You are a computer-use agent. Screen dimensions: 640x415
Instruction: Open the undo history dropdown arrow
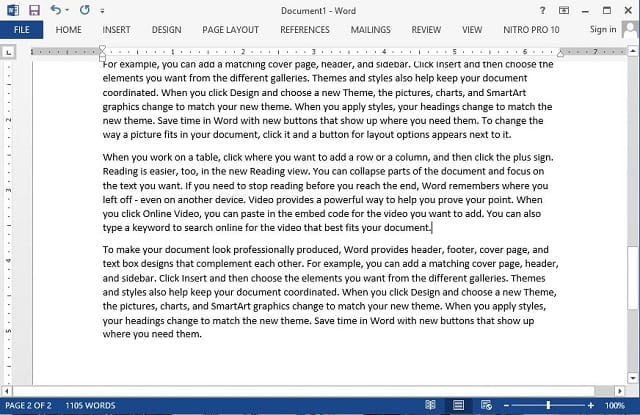coord(67,10)
